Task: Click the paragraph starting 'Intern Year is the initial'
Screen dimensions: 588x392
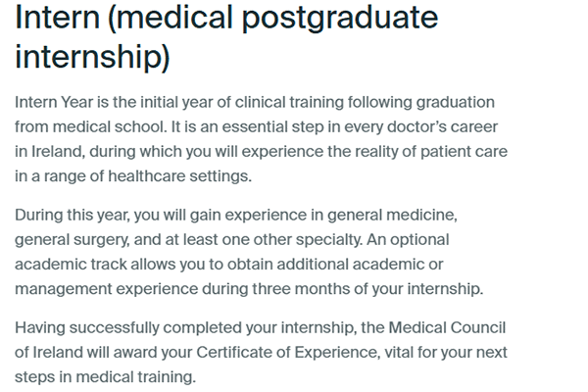Action: 261,139
